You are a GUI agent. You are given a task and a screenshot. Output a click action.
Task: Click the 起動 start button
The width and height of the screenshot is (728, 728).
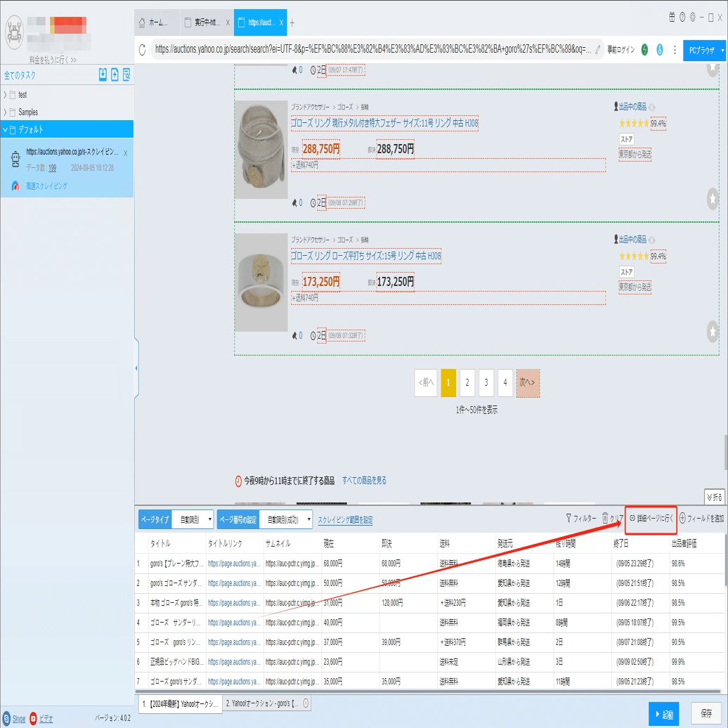pyautogui.click(x=663, y=714)
